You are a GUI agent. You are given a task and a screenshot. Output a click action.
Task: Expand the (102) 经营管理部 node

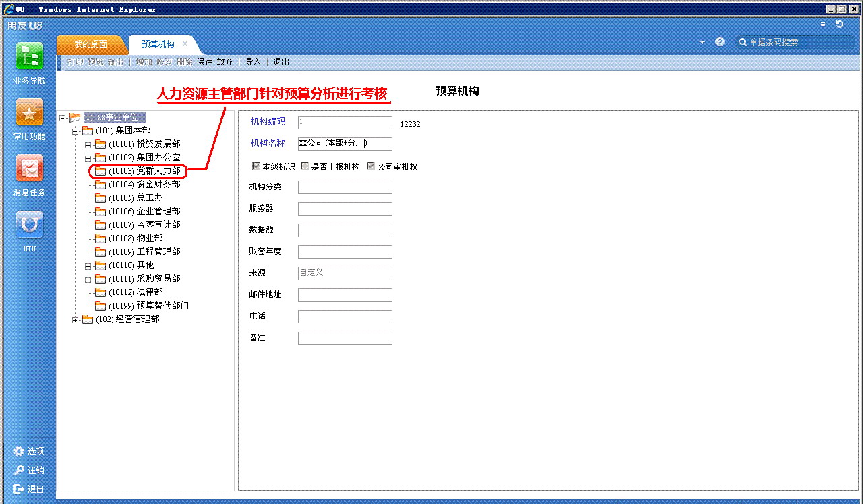click(76, 320)
